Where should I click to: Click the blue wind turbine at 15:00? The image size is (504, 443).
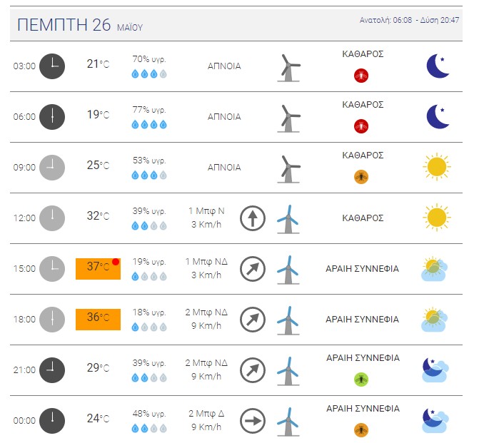pos(287,269)
